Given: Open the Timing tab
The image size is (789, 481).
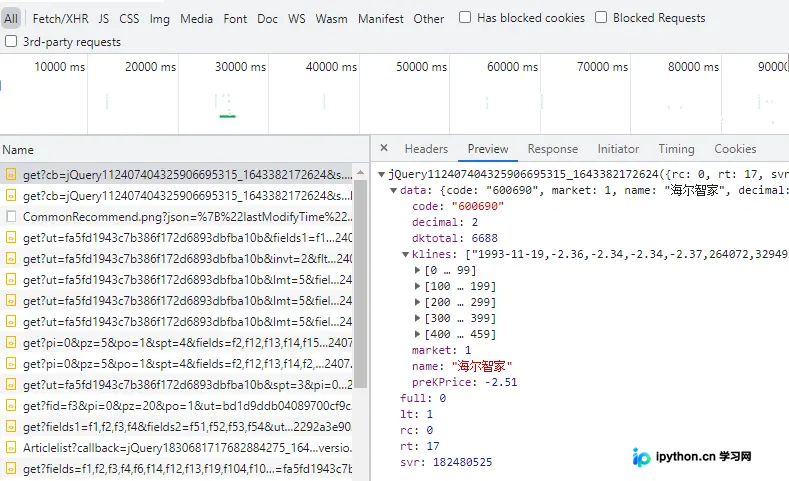Looking at the screenshot, I should pos(676,149).
